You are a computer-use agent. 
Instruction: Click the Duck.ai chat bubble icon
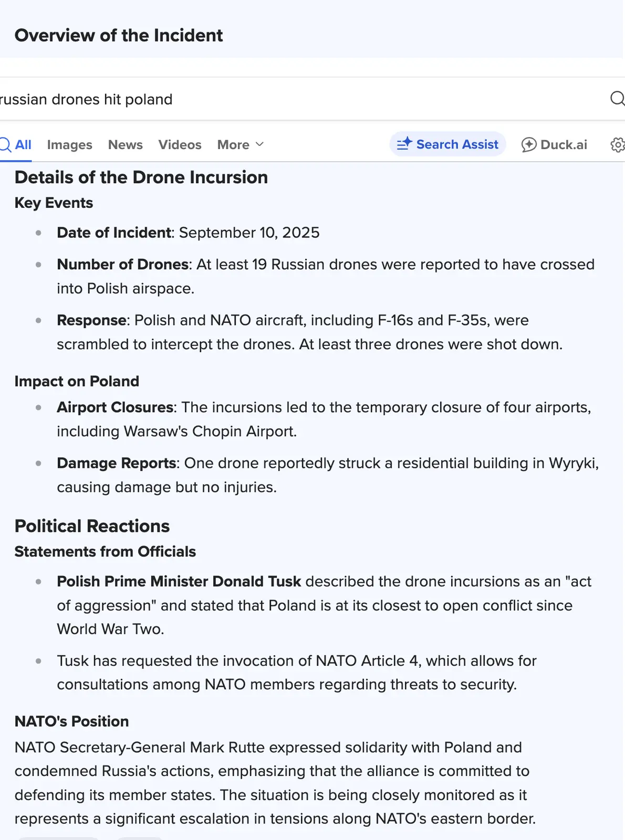[x=528, y=145]
